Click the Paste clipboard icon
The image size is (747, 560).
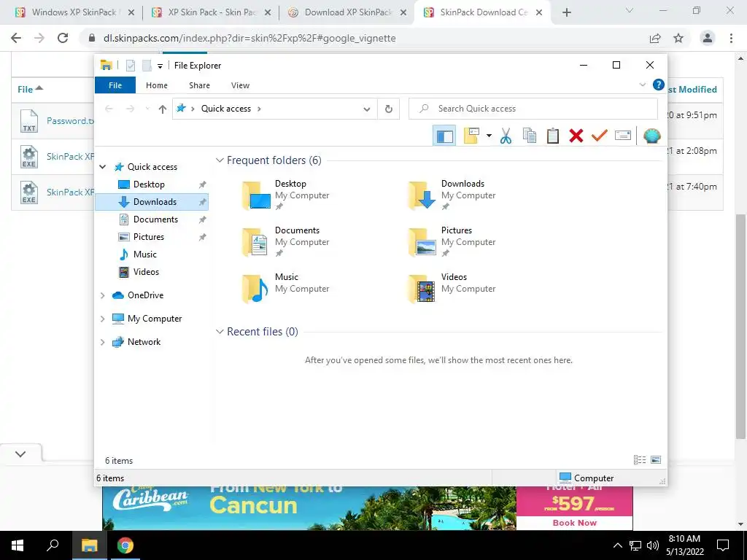tap(553, 136)
